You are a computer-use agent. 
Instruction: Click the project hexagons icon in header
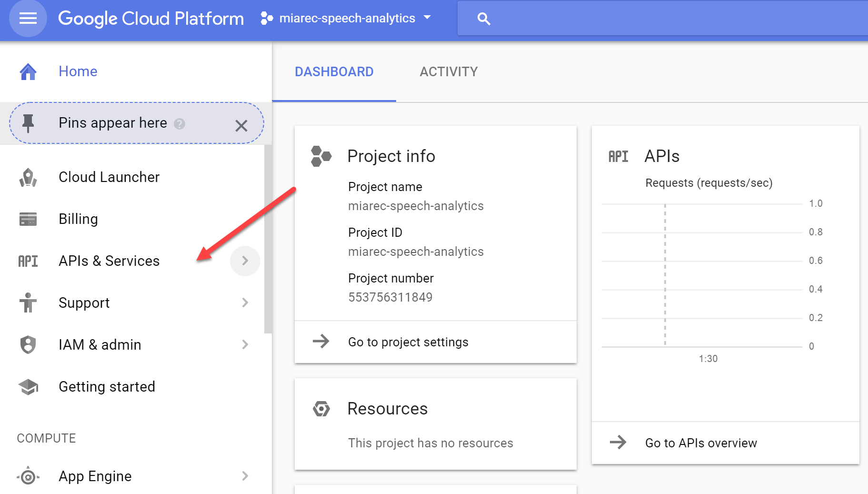click(x=267, y=18)
